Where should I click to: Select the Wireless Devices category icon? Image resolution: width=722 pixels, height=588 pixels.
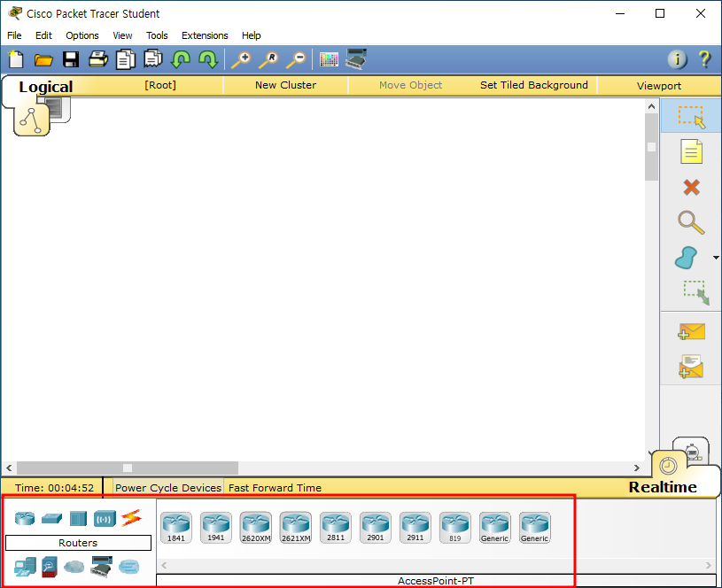[x=105, y=519]
